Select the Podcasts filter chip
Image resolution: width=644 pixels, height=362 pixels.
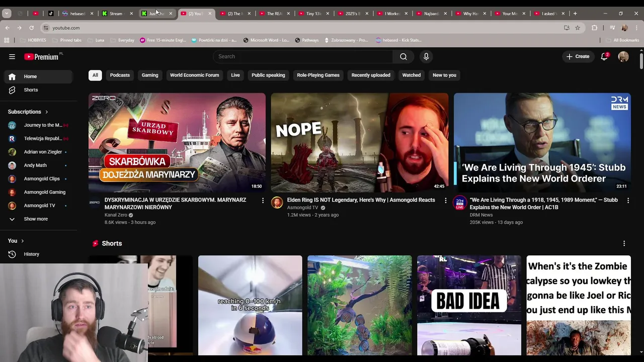click(x=120, y=75)
